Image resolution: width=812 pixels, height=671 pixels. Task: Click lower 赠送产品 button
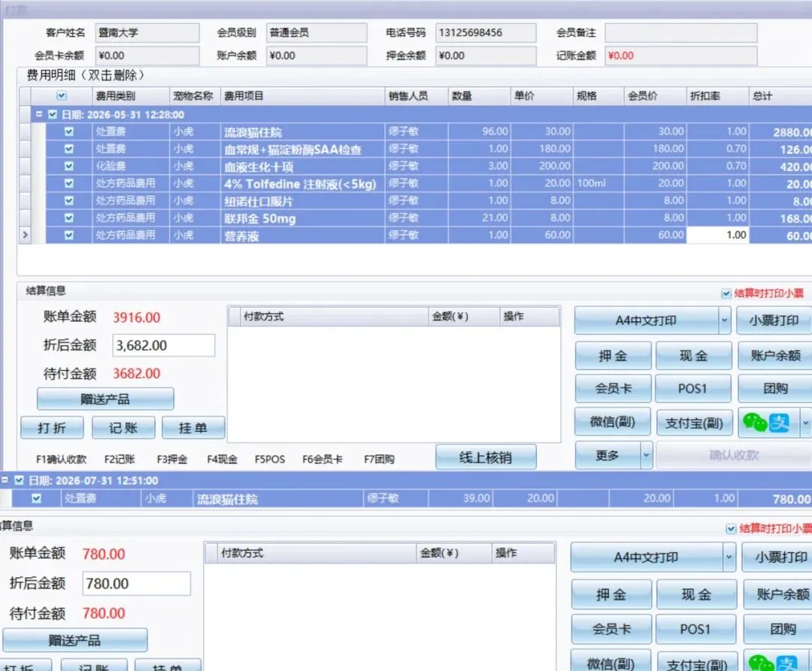75,640
